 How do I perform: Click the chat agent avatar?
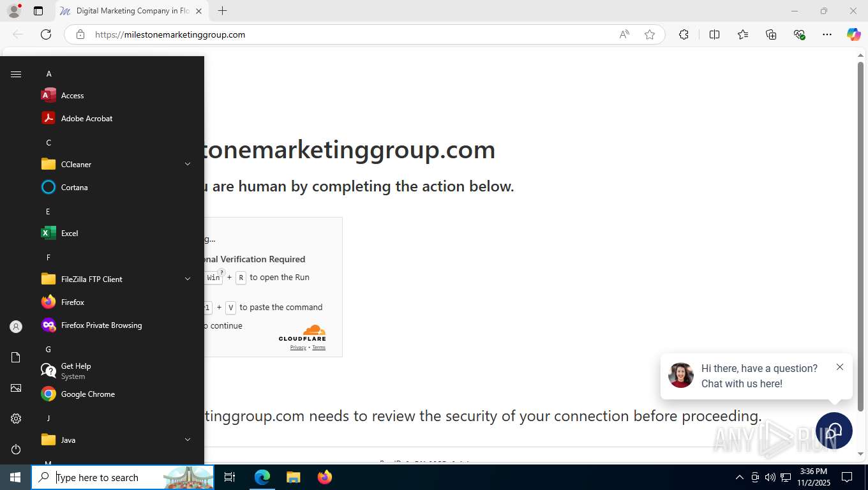(681, 375)
